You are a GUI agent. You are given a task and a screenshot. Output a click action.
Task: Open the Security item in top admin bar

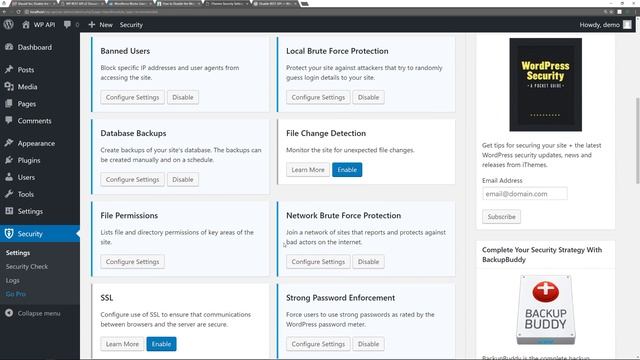pos(131,25)
